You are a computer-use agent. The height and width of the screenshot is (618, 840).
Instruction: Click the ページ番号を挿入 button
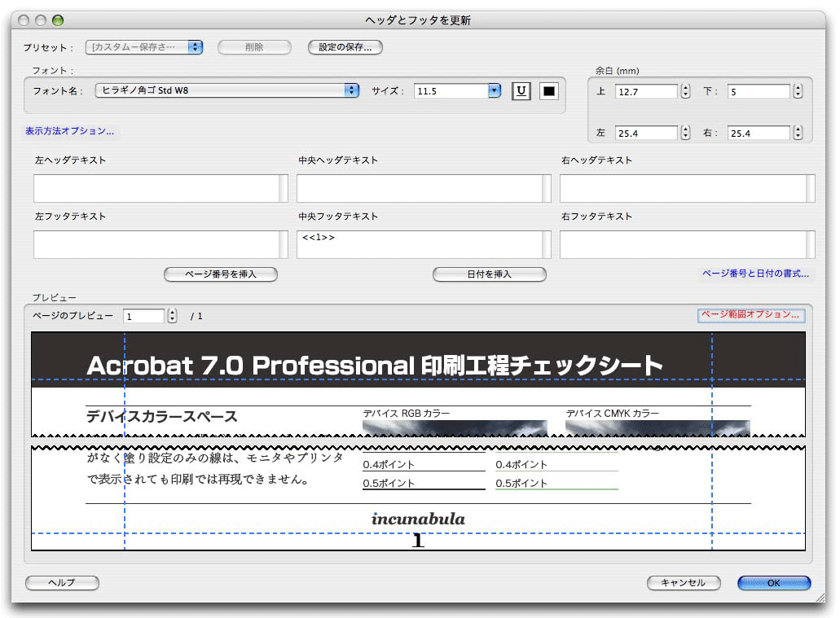tap(221, 274)
